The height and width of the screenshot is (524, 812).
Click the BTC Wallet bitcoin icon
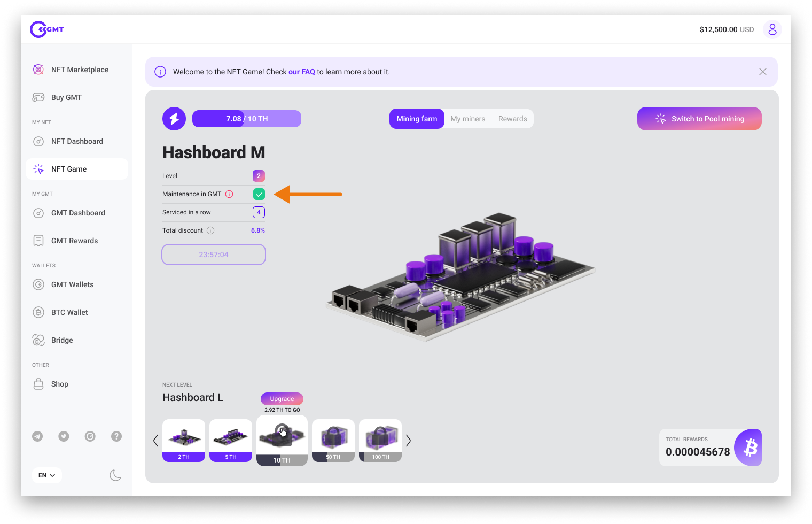(38, 312)
